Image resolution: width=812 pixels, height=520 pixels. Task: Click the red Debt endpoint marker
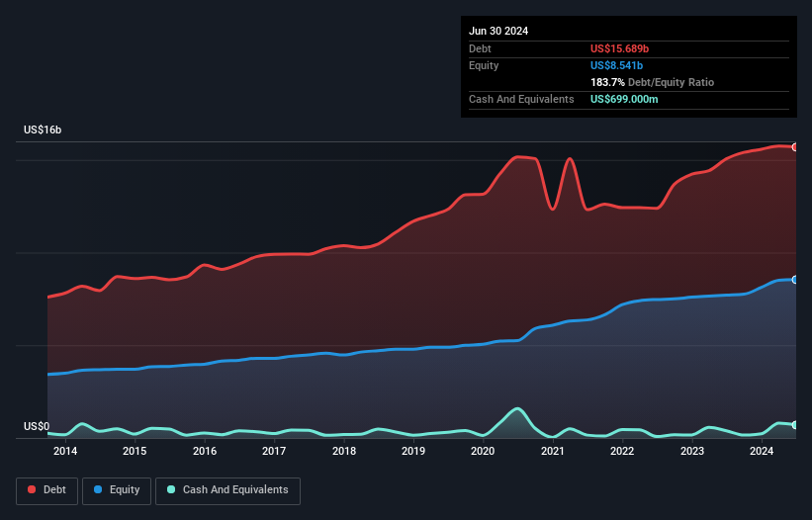(x=795, y=147)
